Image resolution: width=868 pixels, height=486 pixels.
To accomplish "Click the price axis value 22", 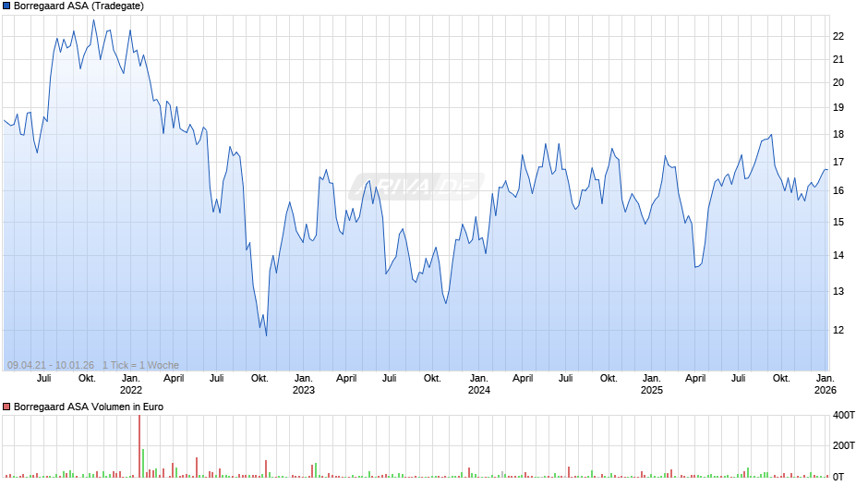I will tap(838, 37).
